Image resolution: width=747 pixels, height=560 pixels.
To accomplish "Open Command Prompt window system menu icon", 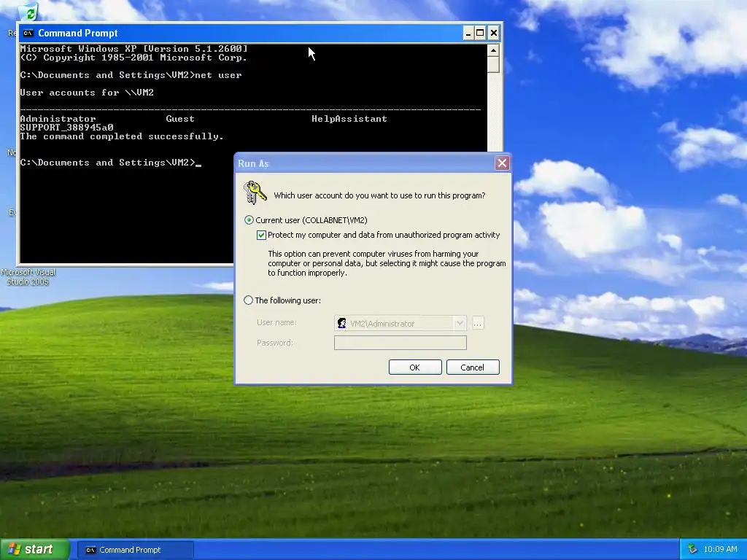I will 28,33.
